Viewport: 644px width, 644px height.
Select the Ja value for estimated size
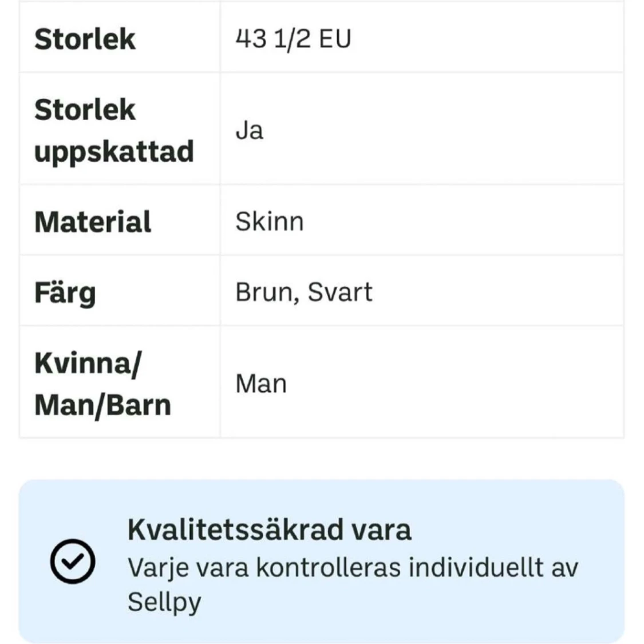(x=250, y=131)
